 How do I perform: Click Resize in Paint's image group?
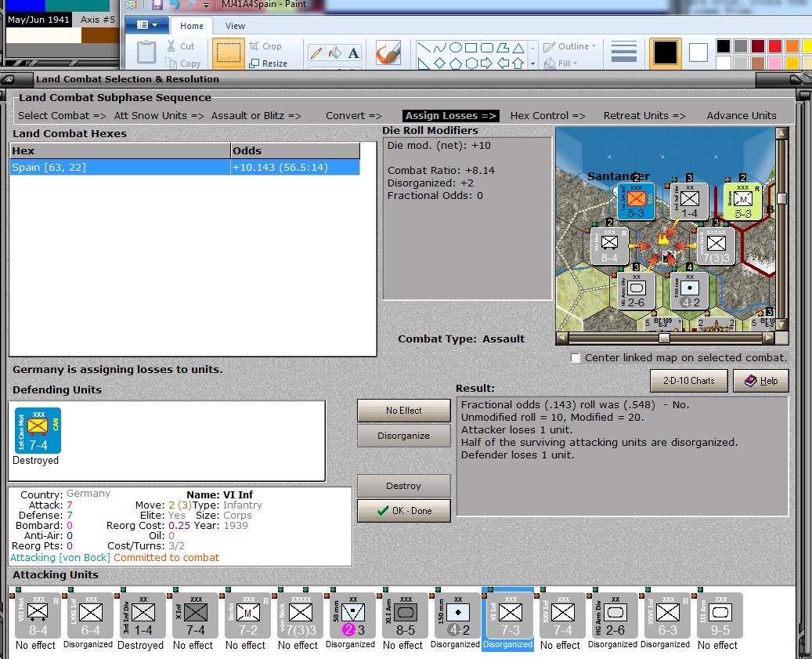click(269, 63)
